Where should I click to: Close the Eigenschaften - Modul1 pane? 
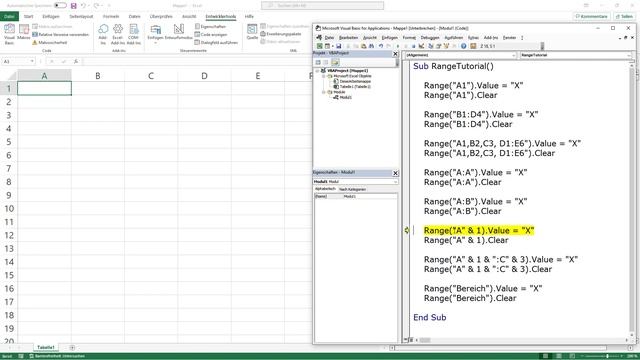395,173
